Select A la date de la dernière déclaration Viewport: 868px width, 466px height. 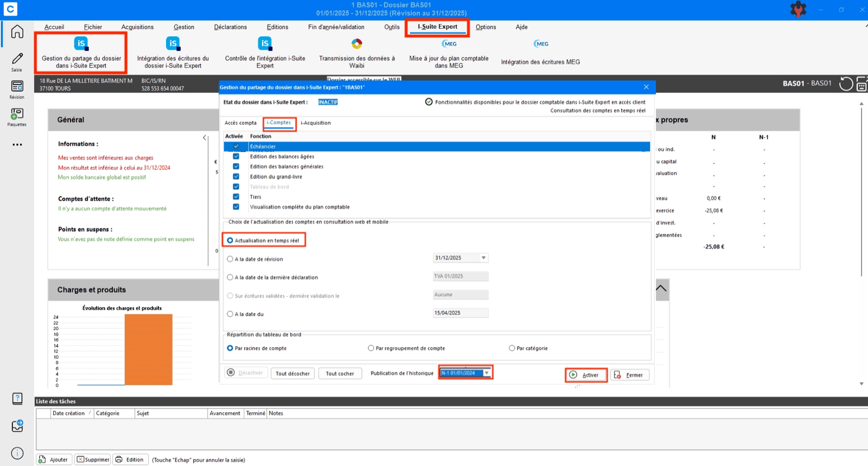(x=230, y=277)
